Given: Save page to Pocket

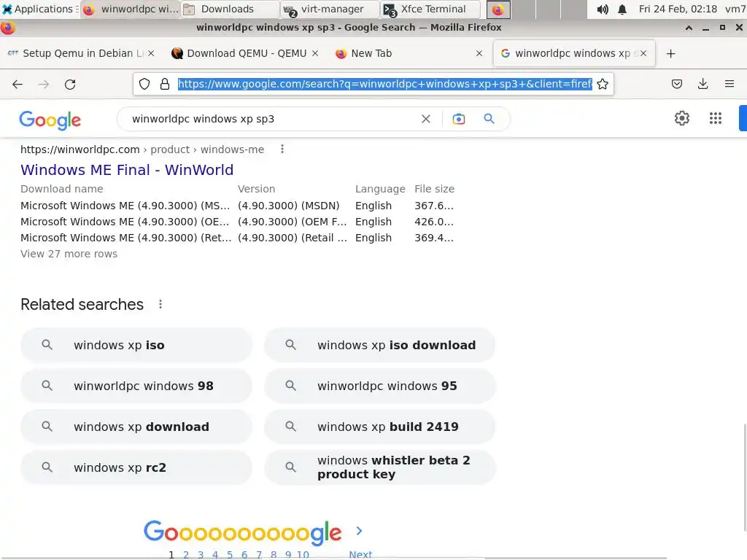Looking at the screenshot, I should [676, 85].
